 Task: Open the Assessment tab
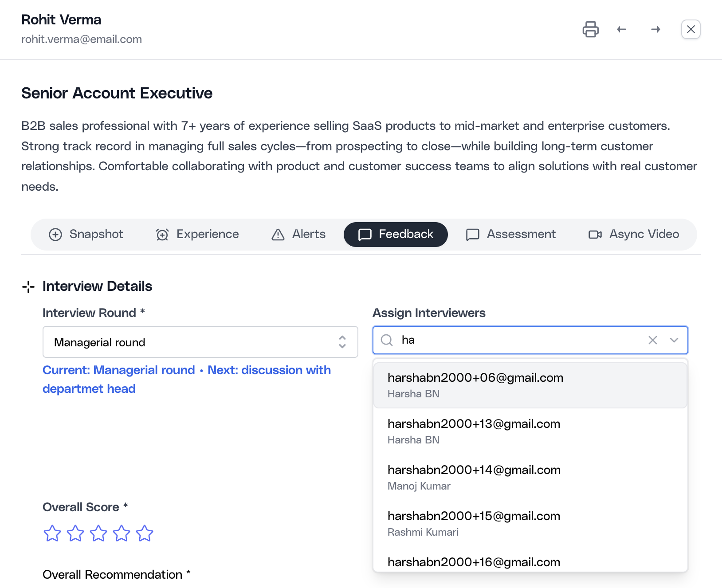point(510,234)
